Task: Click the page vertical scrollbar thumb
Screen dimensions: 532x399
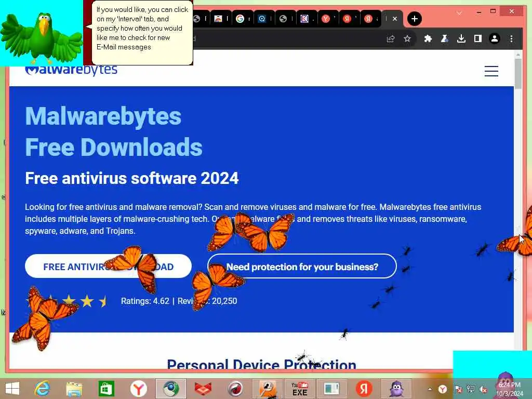Action: coord(518,74)
